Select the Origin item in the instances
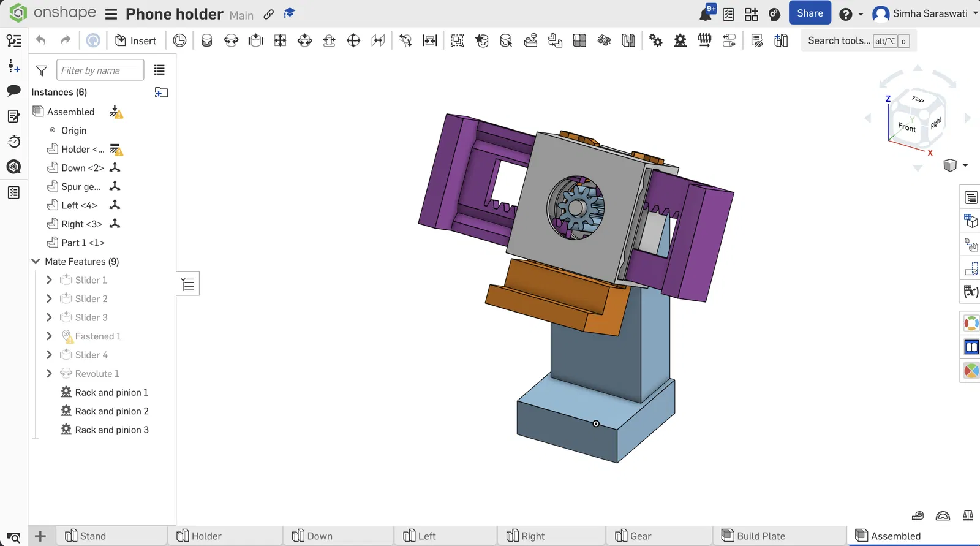Viewport: 980px width, 546px height. [x=73, y=131]
